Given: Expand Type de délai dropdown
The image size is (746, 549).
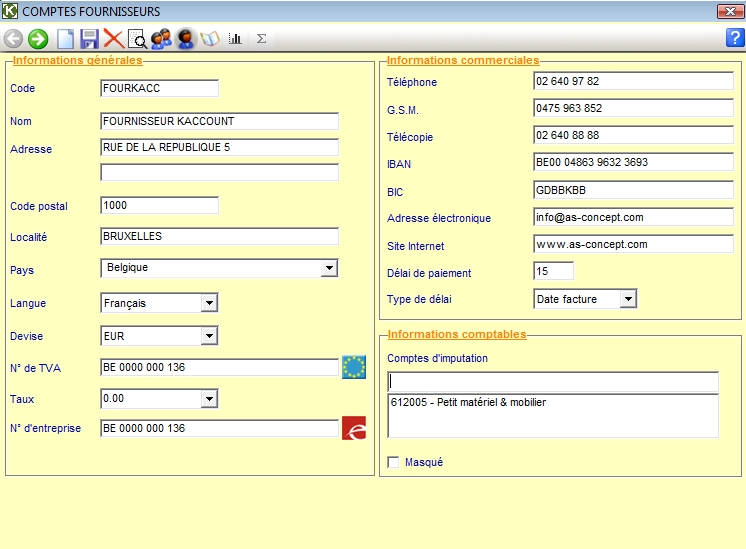Looking at the screenshot, I should point(628,299).
